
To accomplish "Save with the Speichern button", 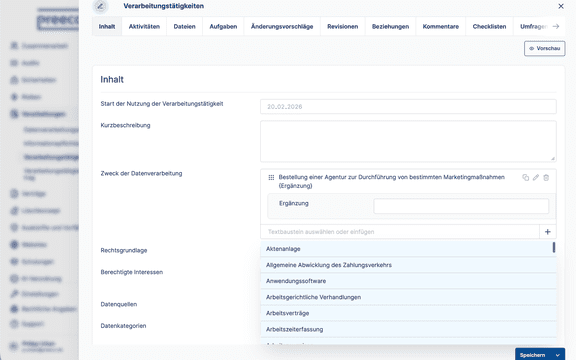I will (x=533, y=355).
